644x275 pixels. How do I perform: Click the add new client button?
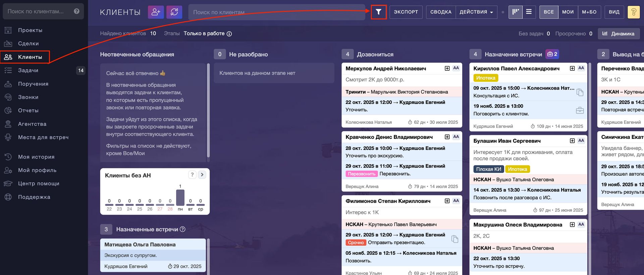156,12
